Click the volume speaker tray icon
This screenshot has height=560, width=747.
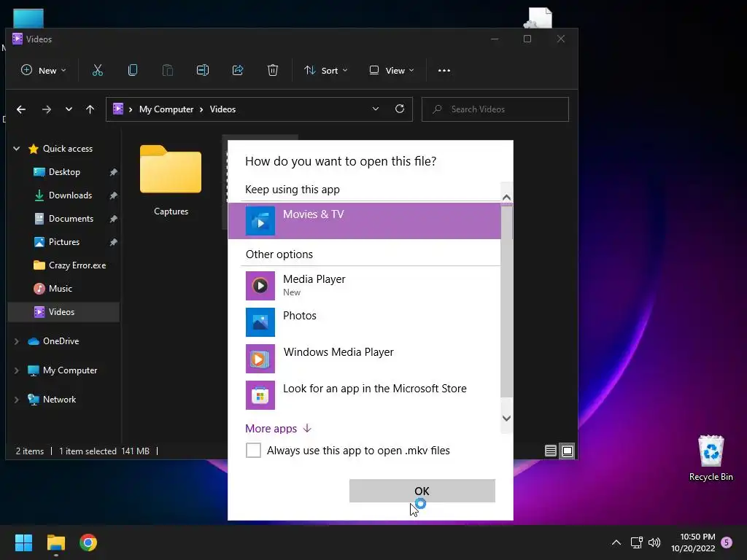click(x=654, y=542)
